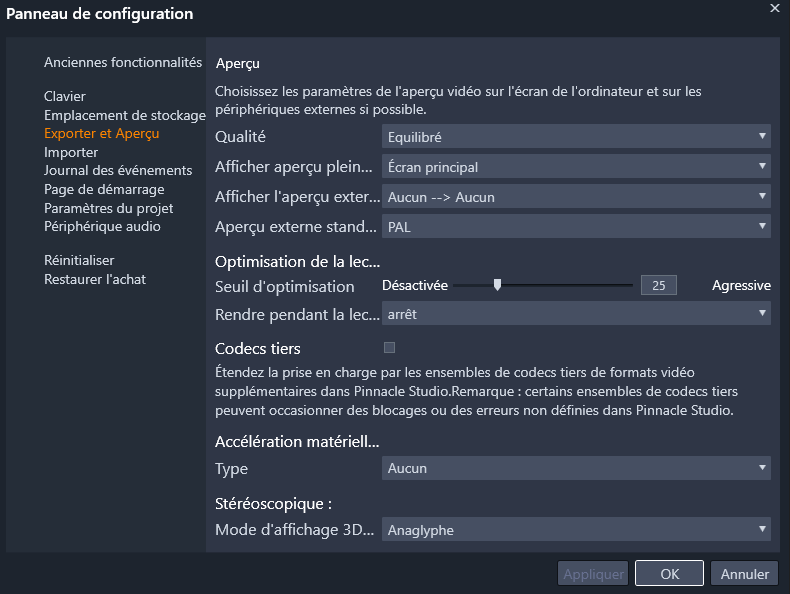Expand the Écran principal display dropdown
The width and height of the screenshot is (790, 594).
click(x=576, y=167)
